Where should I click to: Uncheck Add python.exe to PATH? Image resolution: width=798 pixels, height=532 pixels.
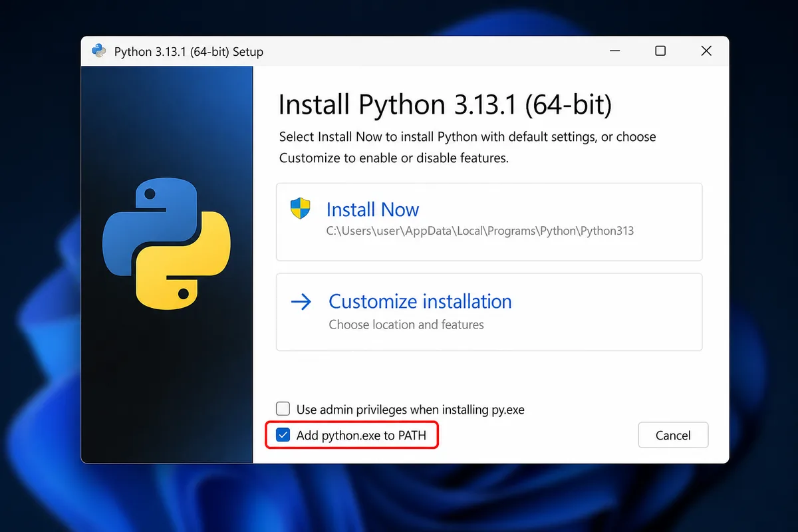click(x=283, y=436)
